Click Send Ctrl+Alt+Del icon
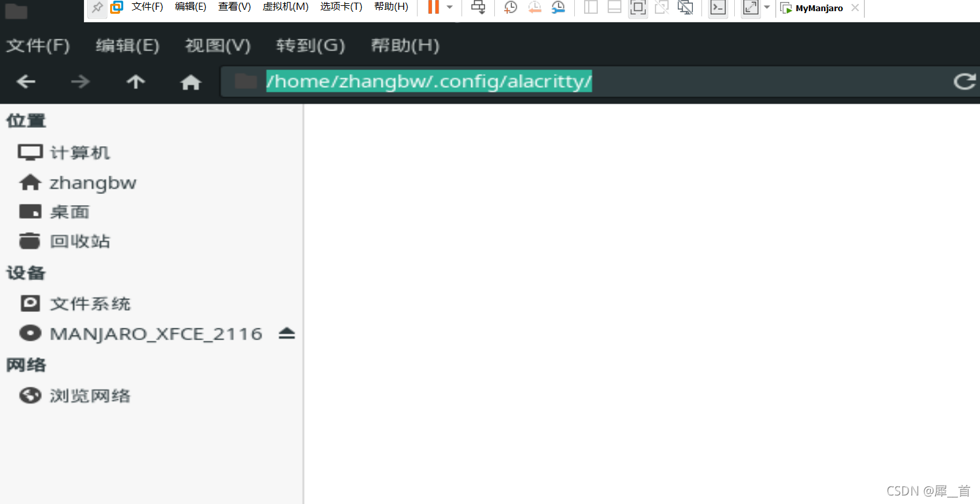The width and height of the screenshot is (980, 504). [479, 7]
